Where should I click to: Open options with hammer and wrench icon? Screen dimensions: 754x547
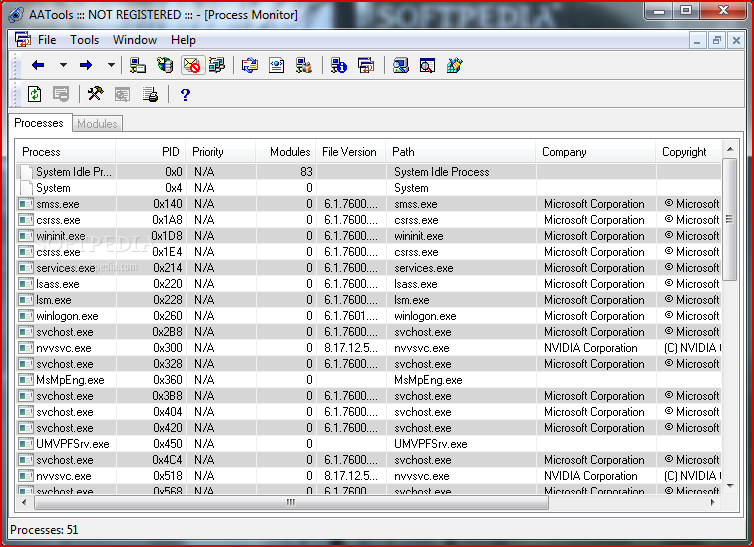[x=95, y=94]
